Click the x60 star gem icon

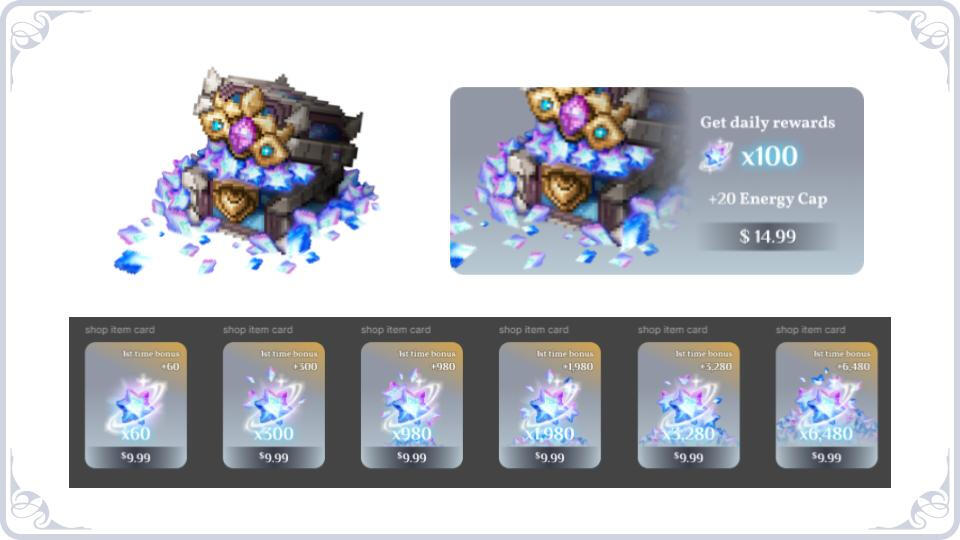click(x=135, y=402)
